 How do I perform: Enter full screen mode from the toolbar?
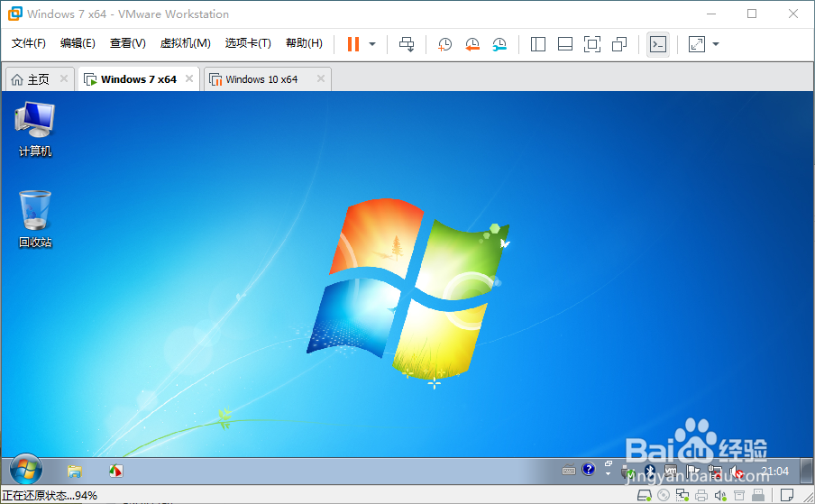[592, 44]
